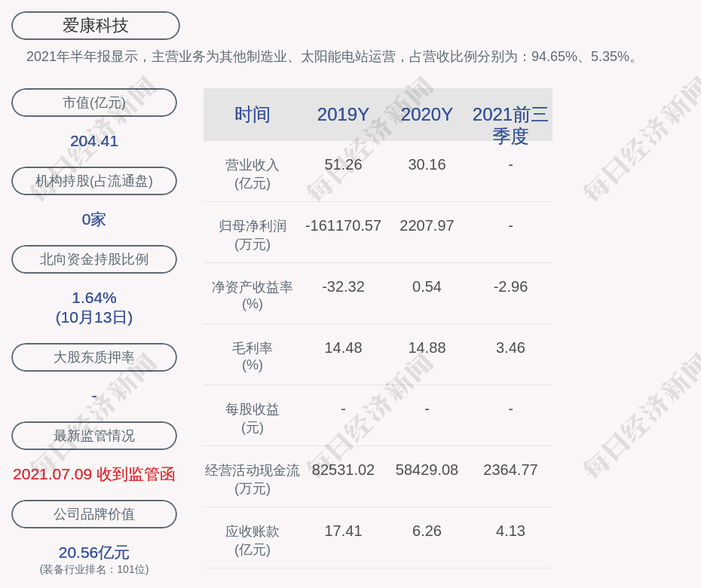Click the red 2021.07.09 收到监管函 notice
701x588 pixels.
[x=94, y=474]
